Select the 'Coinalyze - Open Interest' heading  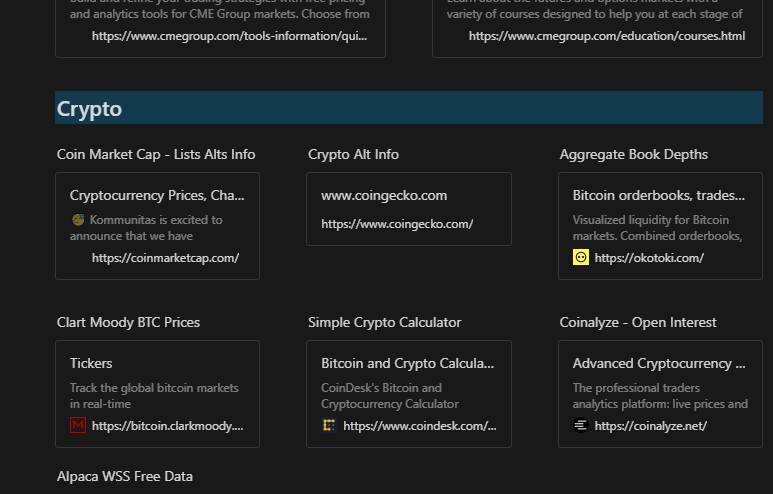638,322
